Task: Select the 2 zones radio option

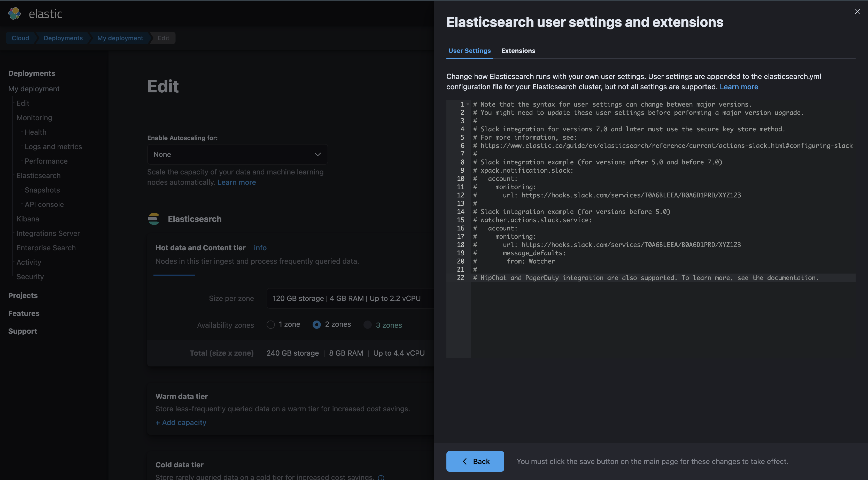Action: 316,324
